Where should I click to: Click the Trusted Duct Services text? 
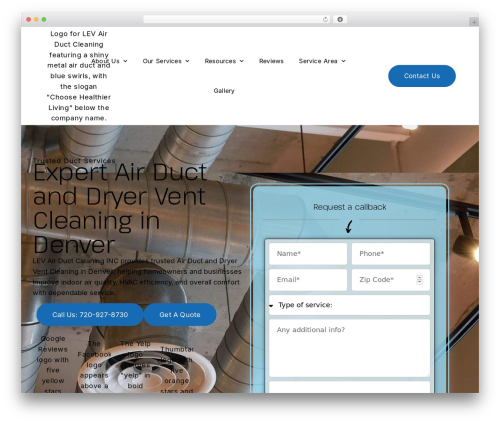coord(74,161)
